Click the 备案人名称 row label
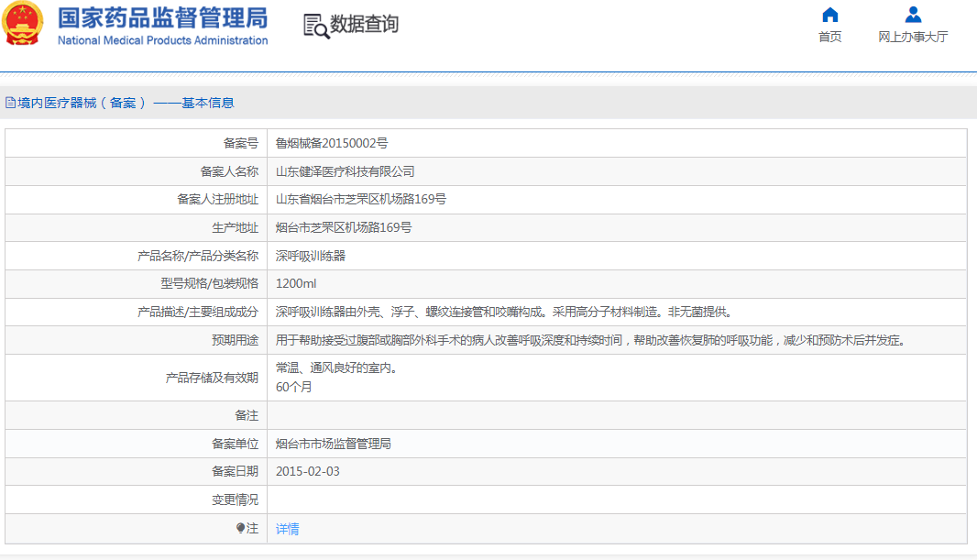 coord(229,171)
